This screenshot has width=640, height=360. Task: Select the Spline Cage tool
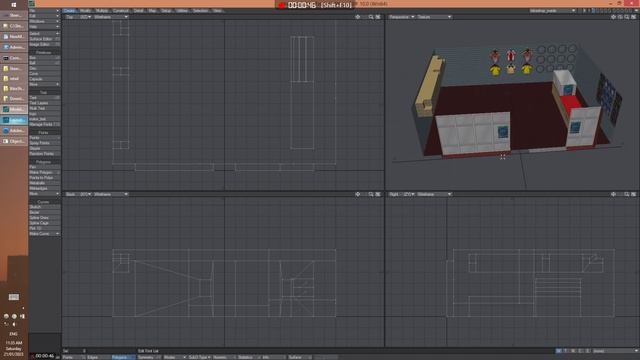[x=44, y=223]
